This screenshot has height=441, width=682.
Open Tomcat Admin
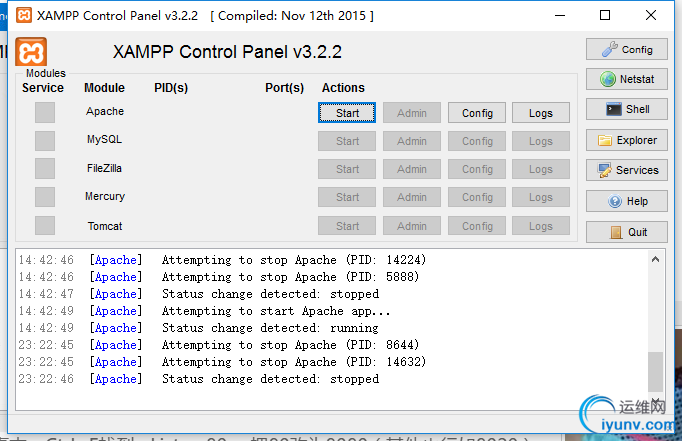(x=411, y=226)
